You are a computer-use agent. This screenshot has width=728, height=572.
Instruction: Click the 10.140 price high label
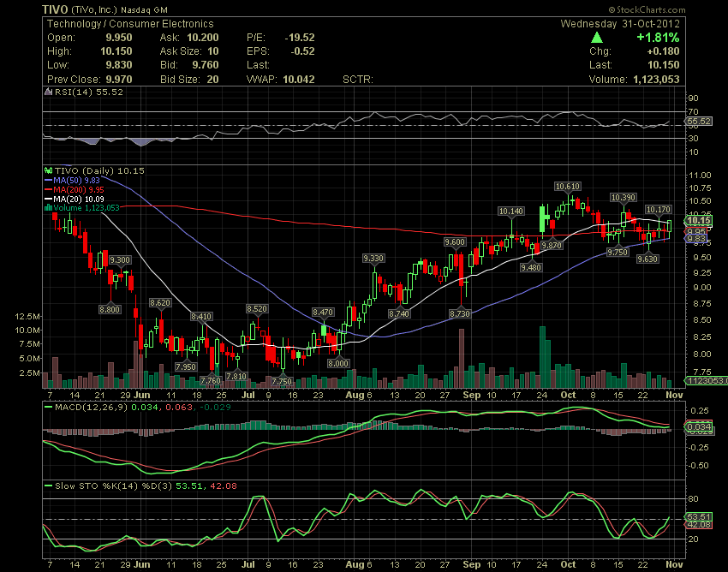pyautogui.click(x=510, y=212)
